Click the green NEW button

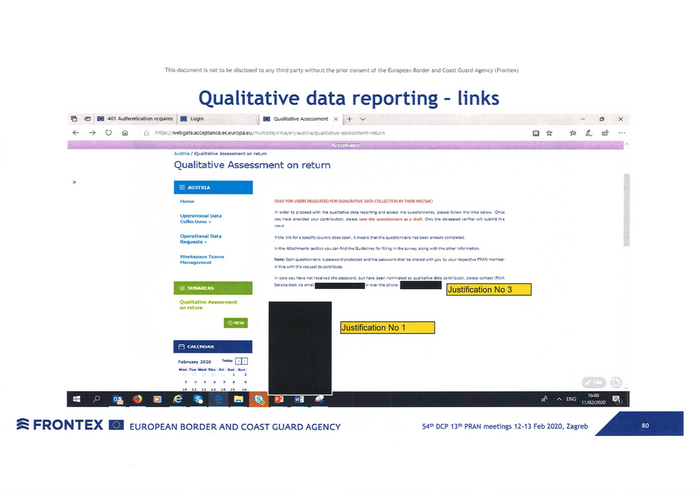click(x=236, y=323)
